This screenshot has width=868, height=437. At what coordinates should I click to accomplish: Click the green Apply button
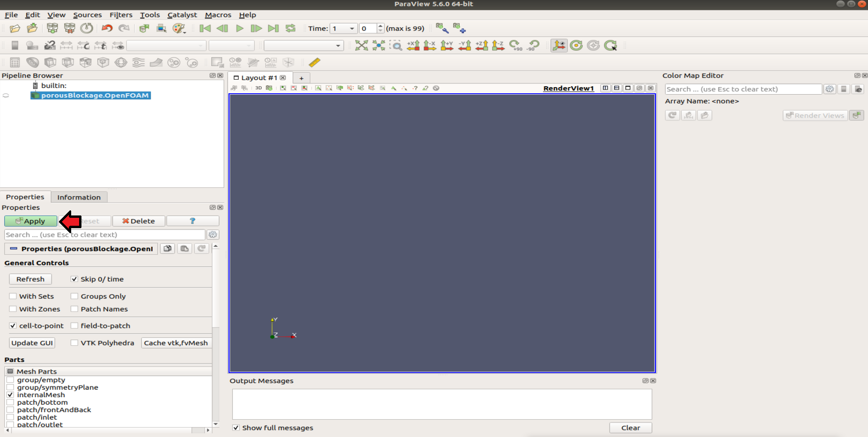click(31, 221)
